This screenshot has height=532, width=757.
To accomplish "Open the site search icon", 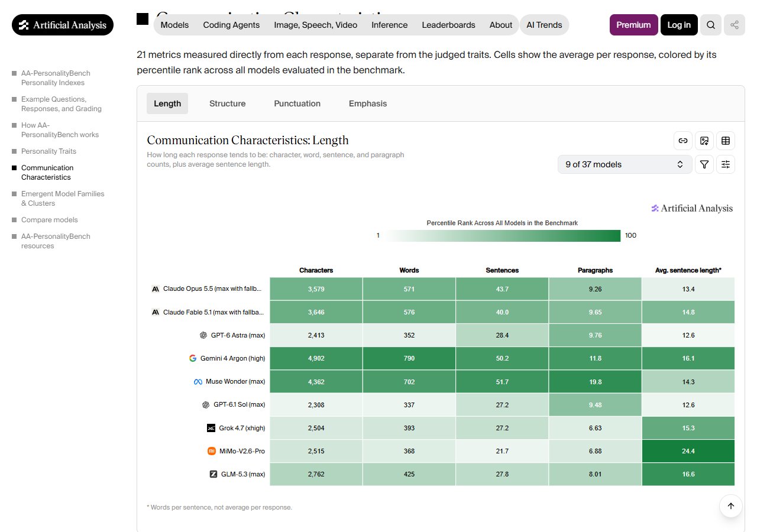I will pos(711,25).
